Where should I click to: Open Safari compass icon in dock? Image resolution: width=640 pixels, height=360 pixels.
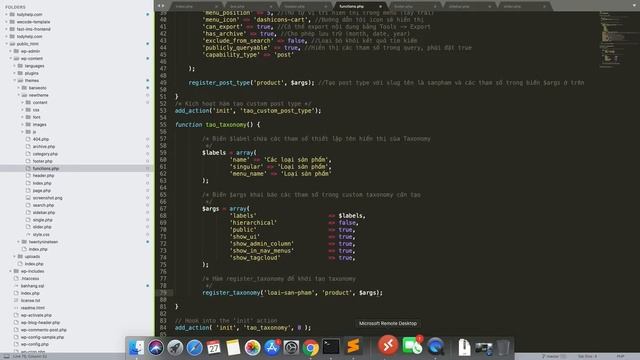tap(195, 347)
